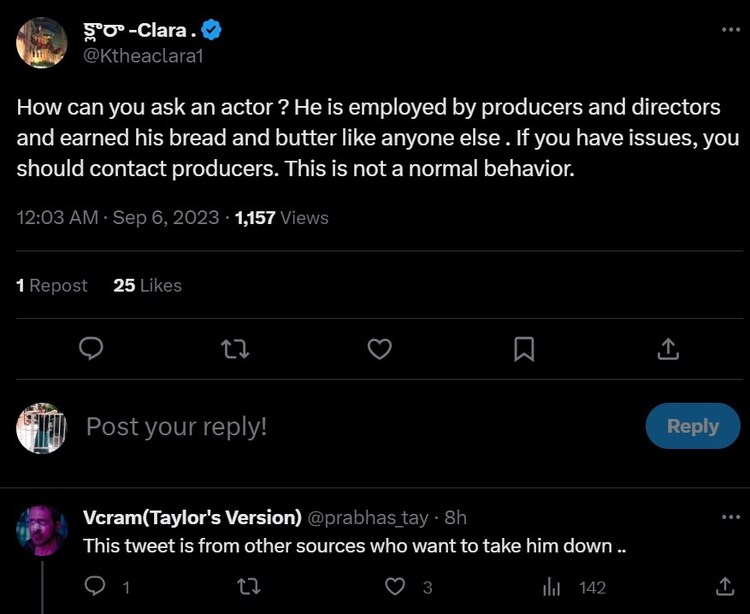Open Vcram's profile avatar
The width and height of the screenshot is (750, 614).
click(x=42, y=531)
